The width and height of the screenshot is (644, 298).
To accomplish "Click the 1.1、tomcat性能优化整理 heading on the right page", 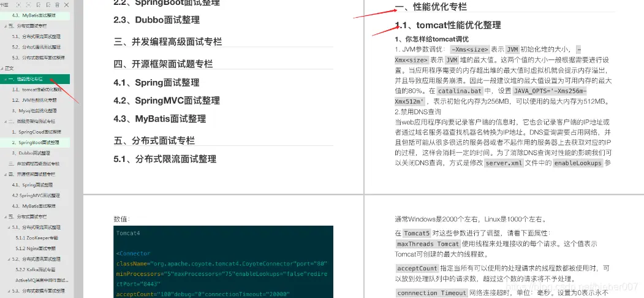I will pyautogui.click(x=448, y=26).
